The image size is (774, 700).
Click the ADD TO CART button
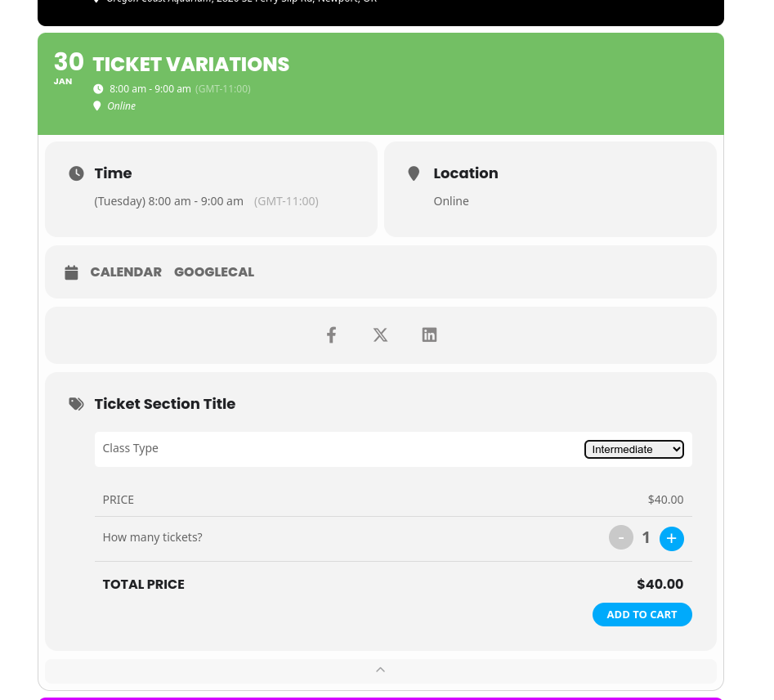click(642, 614)
